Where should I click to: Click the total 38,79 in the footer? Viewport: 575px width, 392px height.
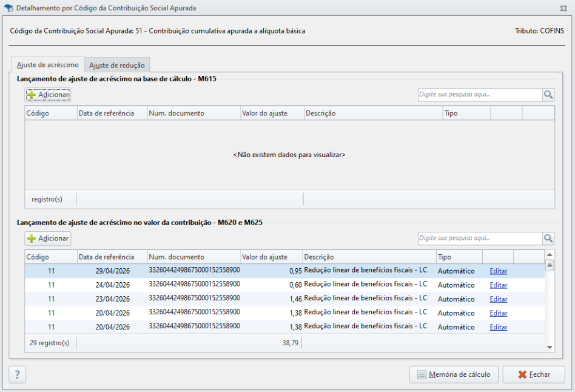[x=291, y=343]
